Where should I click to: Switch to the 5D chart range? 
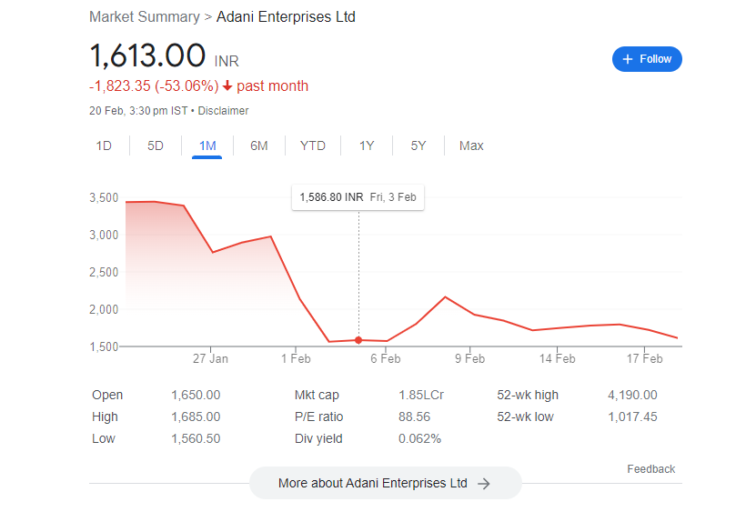tap(156, 146)
